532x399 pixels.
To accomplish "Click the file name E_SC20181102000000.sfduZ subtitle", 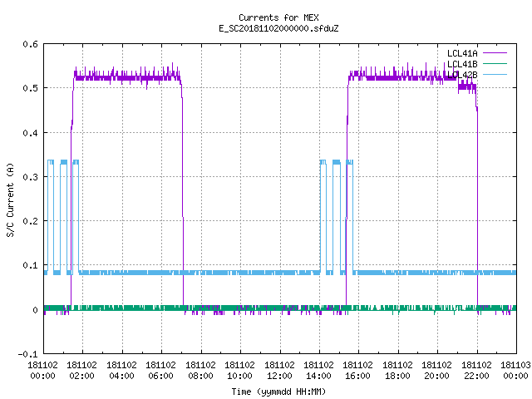I will point(278,28).
